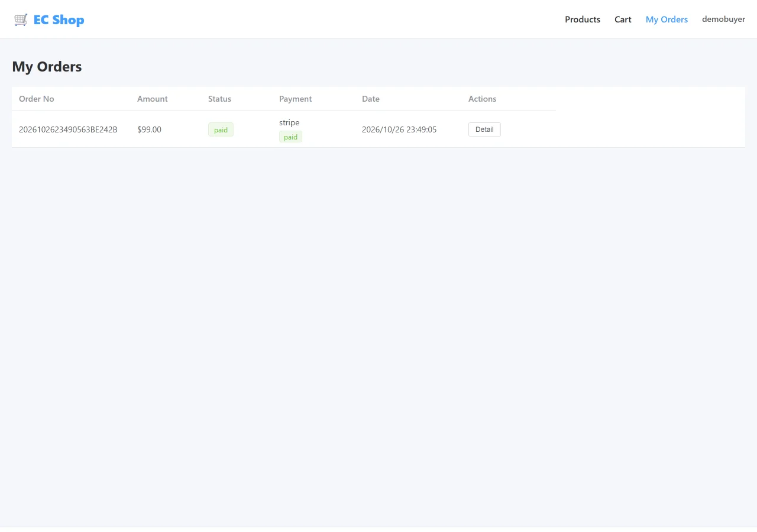This screenshot has width=757, height=532.
Task: Click the paid tag under stripe
Action: tap(290, 137)
